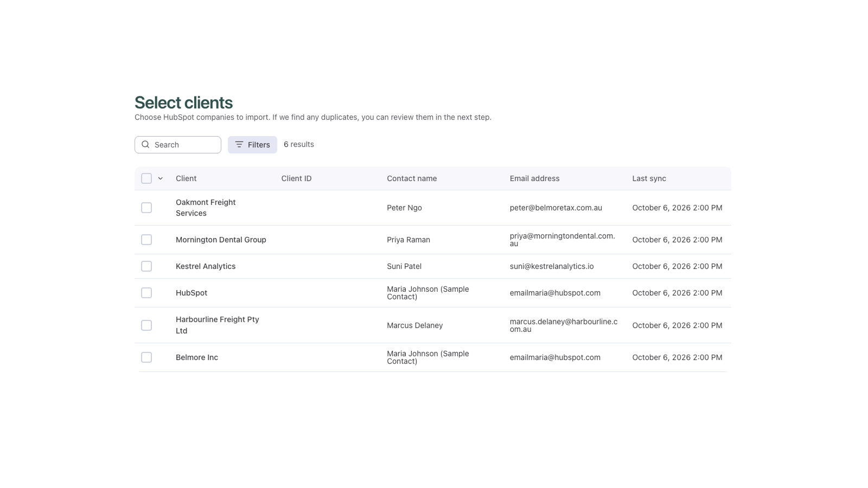Click email peter@belmoretax.com.au
This screenshot has width=868, height=488.
[556, 208]
